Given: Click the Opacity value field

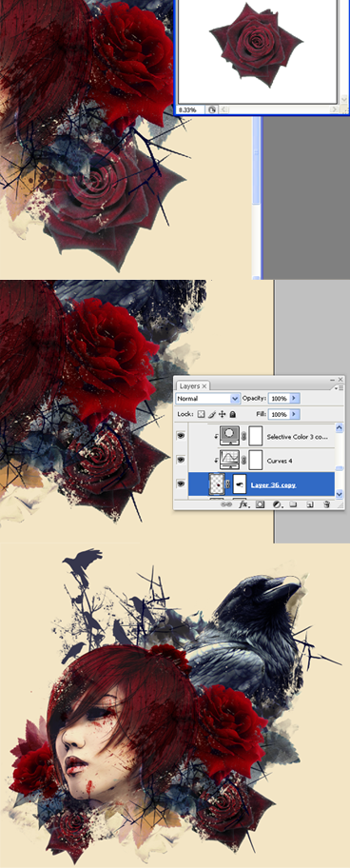Looking at the screenshot, I should coord(279,399).
